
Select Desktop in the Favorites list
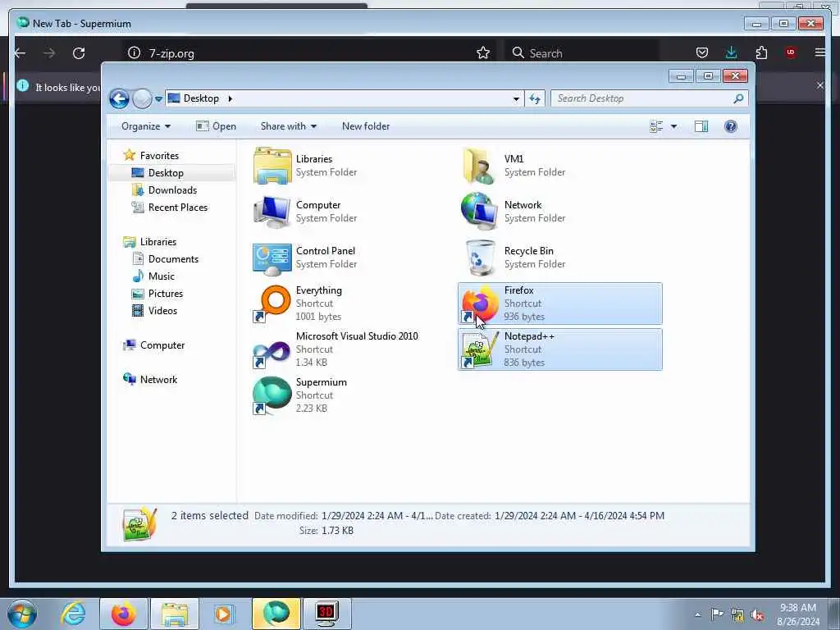click(166, 173)
